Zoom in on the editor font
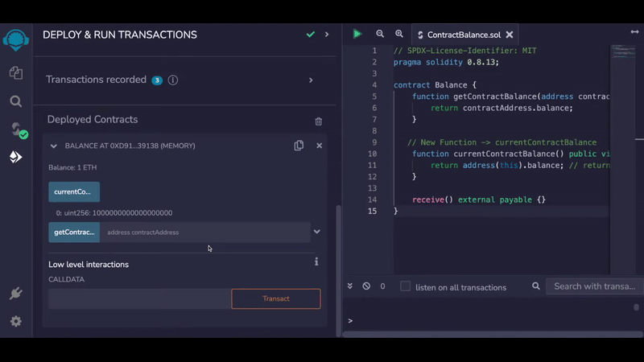The image size is (644, 362). click(399, 34)
